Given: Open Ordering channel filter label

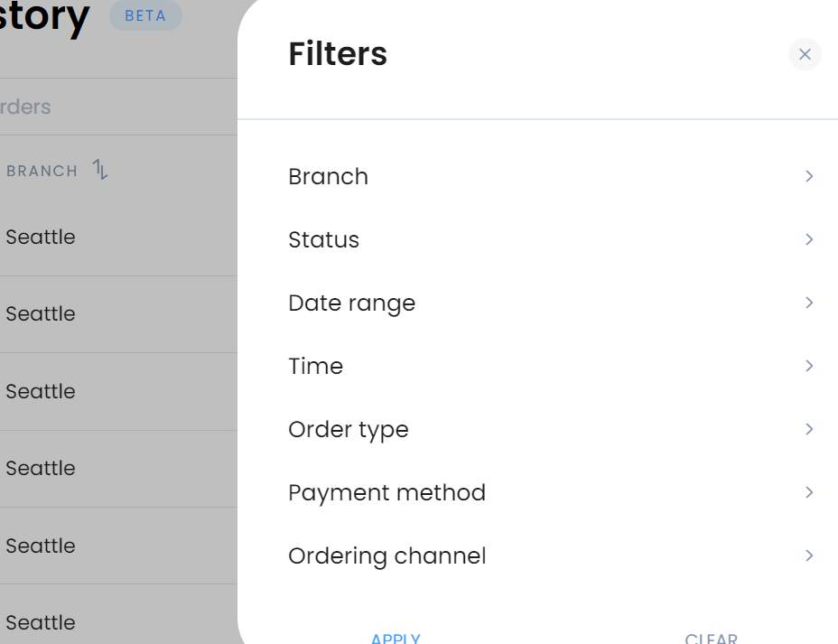Looking at the screenshot, I should click(x=387, y=555).
